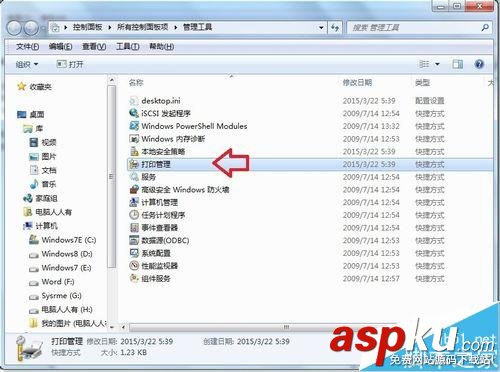This screenshot has width=500, height=372.
Task: Go forward with the Forward arrow
Action: pos(31,28)
